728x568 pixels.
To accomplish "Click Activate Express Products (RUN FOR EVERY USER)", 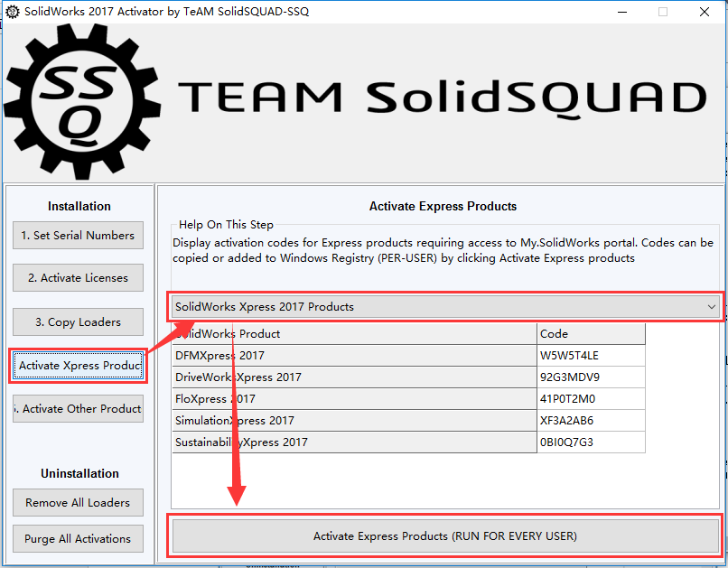I will pyautogui.click(x=445, y=536).
